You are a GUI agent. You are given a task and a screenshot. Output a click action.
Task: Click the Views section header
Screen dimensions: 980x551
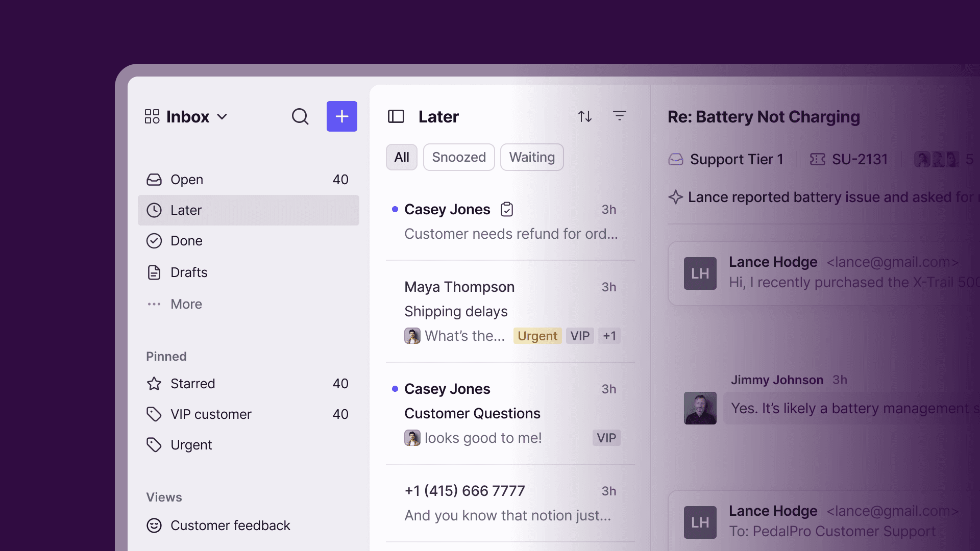164,497
